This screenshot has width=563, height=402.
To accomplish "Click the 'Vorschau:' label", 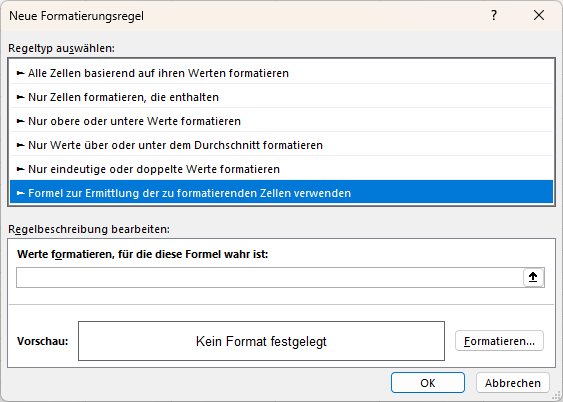I will 42,341.
